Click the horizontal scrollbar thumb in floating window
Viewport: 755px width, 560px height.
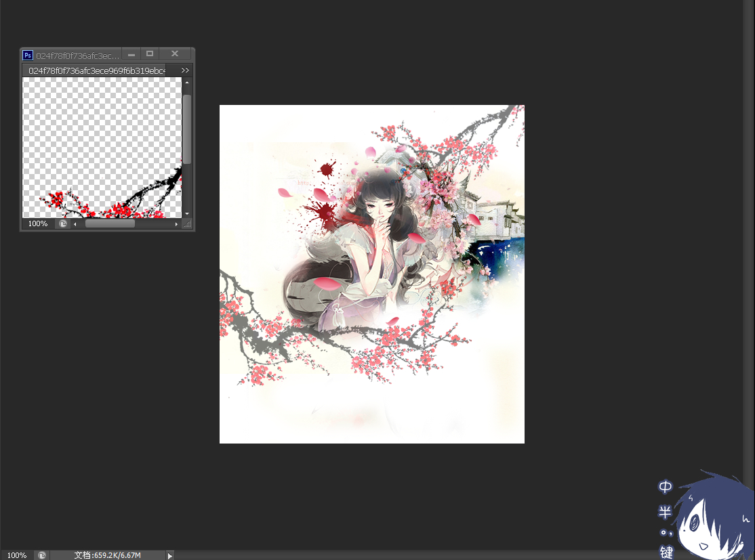click(110, 223)
